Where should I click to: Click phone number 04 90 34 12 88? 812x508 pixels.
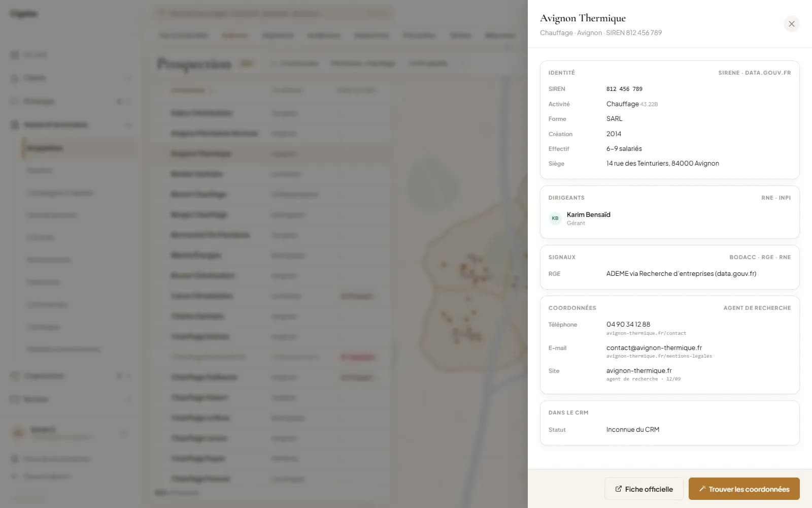[628, 324]
